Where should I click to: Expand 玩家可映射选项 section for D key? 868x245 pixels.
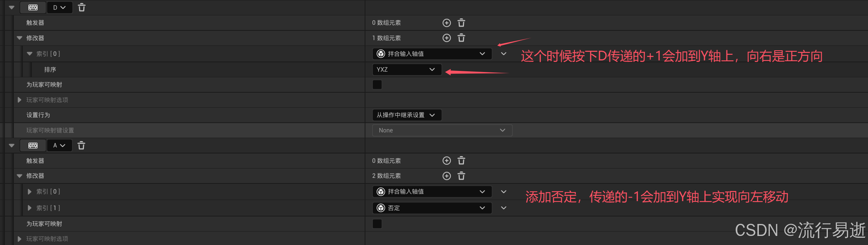click(x=19, y=100)
